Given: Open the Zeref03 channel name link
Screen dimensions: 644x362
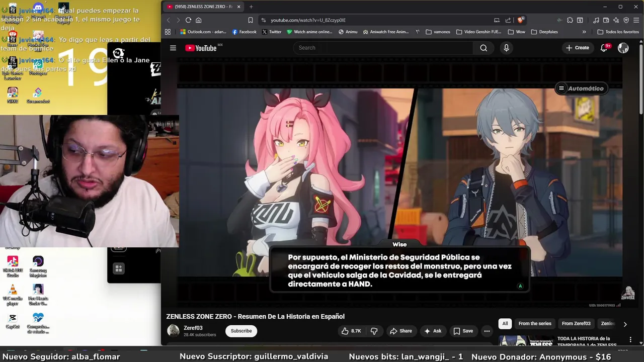Looking at the screenshot, I should pos(193,328).
